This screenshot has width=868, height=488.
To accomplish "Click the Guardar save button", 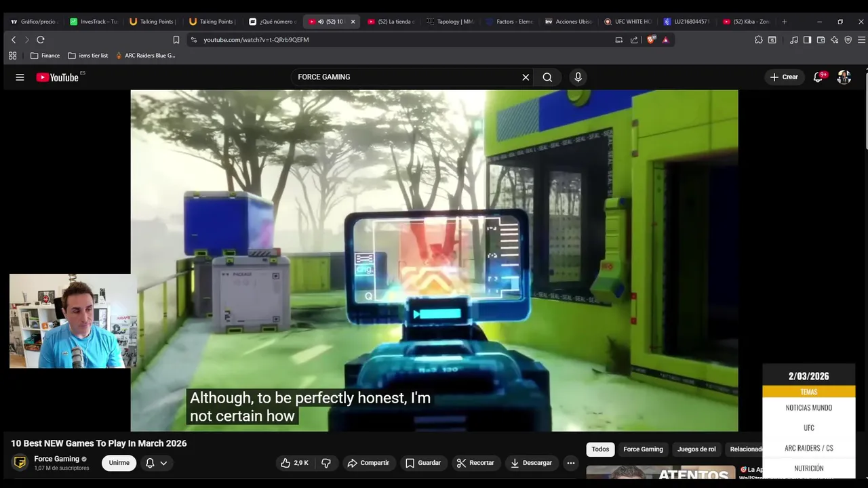I will (x=423, y=463).
